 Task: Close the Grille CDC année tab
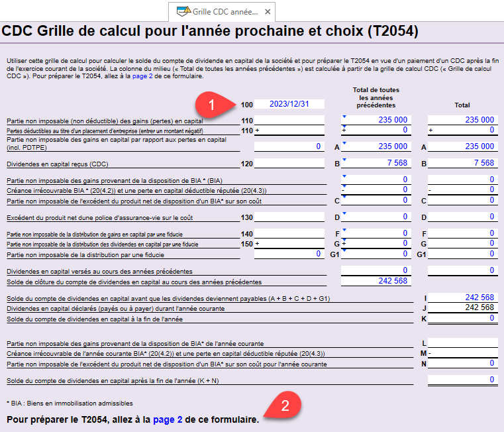click(268, 12)
